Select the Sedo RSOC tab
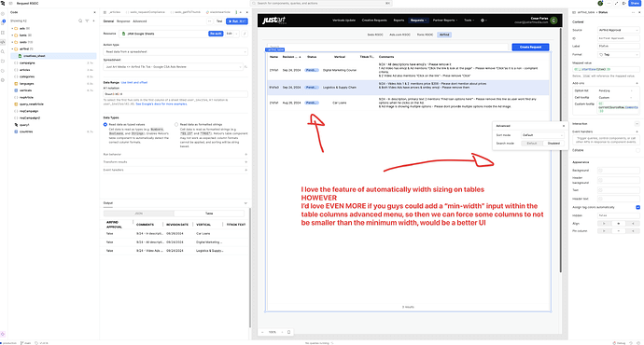The width and height of the screenshot is (644, 345). (375, 34)
